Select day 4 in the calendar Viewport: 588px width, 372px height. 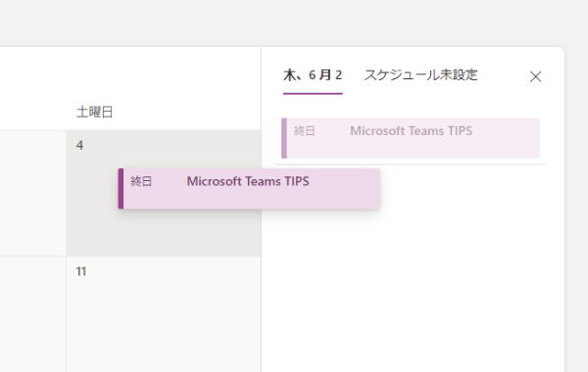pyautogui.click(x=80, y=145)
